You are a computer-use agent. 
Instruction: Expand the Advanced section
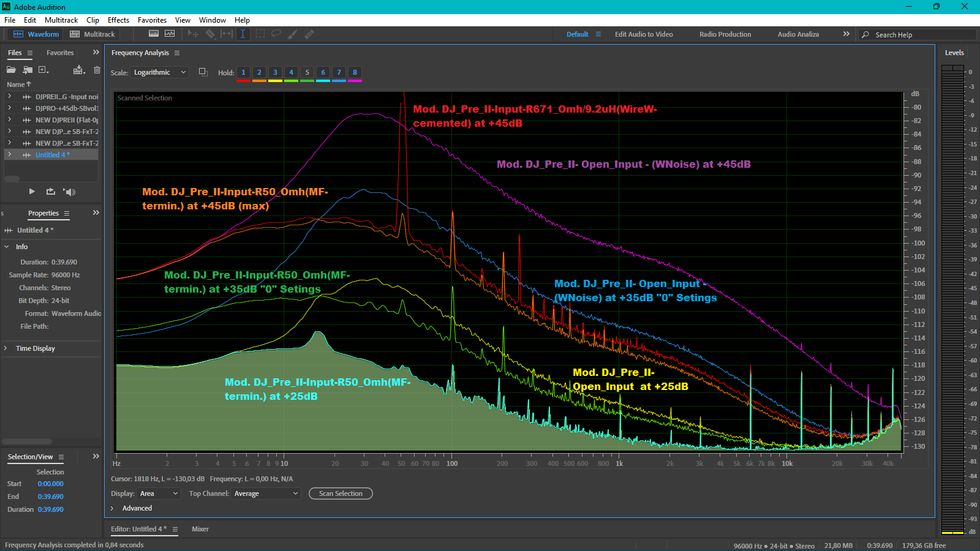[113, 508]
